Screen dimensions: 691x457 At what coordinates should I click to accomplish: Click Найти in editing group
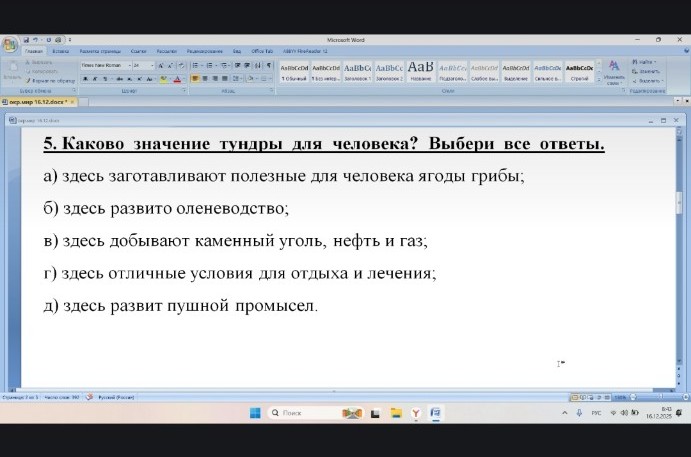(x=644, y=62)
